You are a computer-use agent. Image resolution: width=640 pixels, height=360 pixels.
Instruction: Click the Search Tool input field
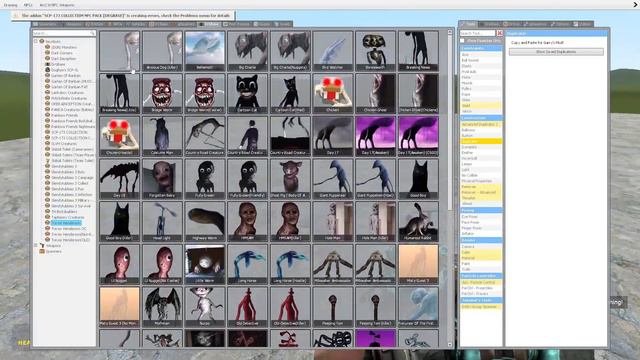pyautogui.click(x=478, y=33)
